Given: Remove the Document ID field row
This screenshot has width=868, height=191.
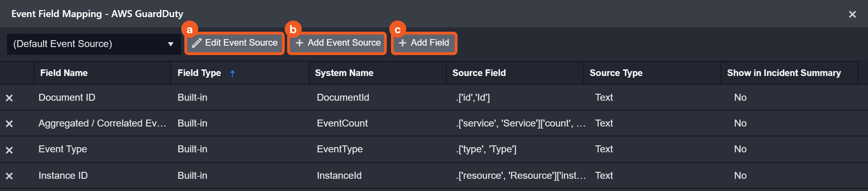Looking at the screenshot, I should pos(9,98).
